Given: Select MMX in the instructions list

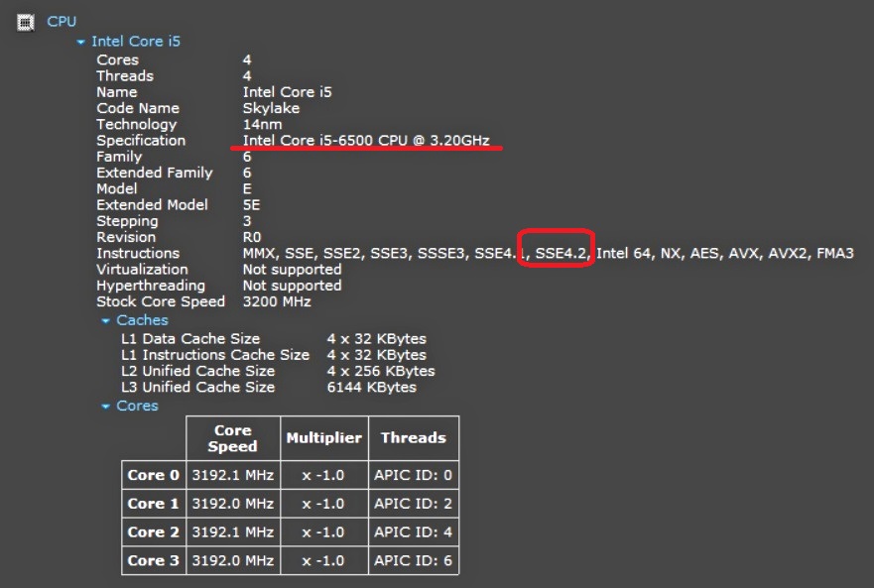Looking at the screenshot, I should click(259, 254).
